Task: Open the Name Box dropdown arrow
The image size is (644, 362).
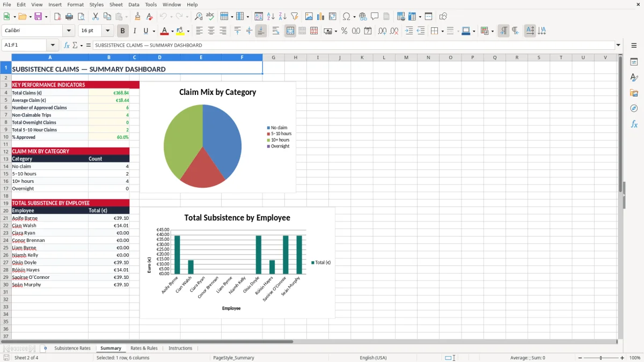Action: 53,45
